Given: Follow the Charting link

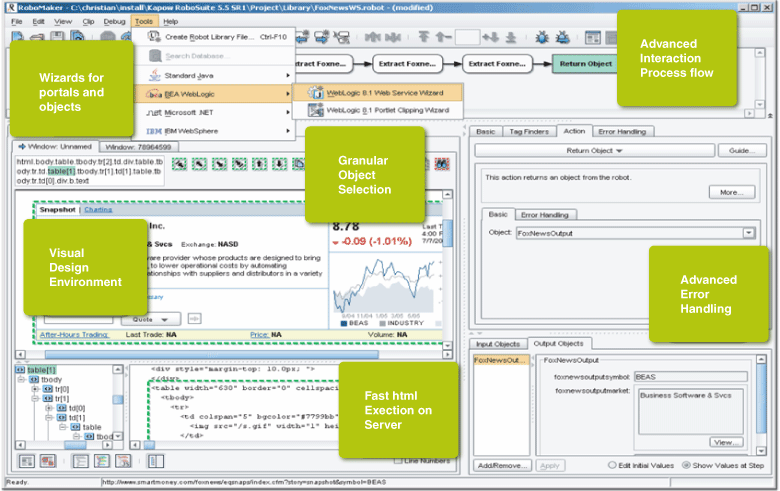Looking at the screenshot, I should 98,209.
